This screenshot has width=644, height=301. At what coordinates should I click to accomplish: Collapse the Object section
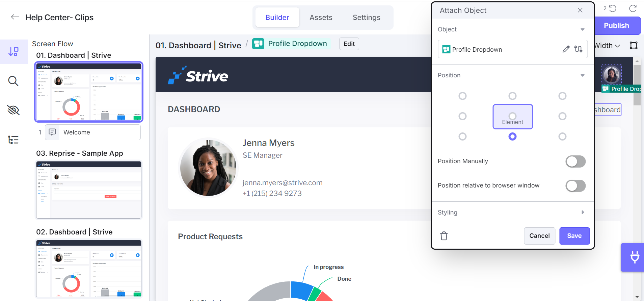coord(583,29)
